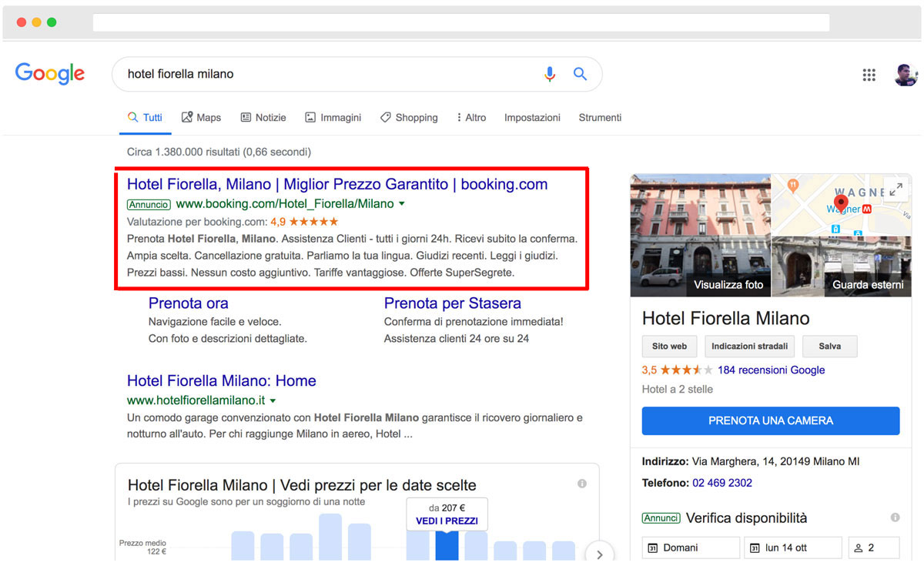The width and height of the screenshot is (924, 566).
Task: Select the dark blue highlighted price bar
Action: [447, 546]
